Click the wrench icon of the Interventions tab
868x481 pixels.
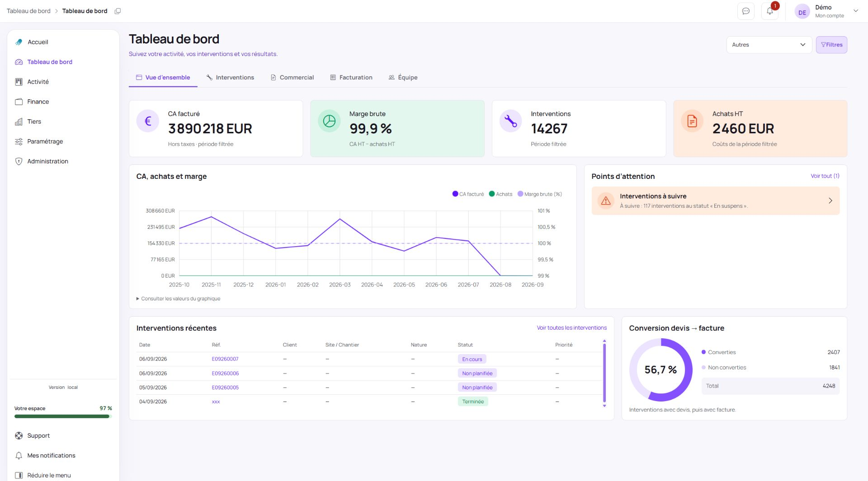point(209,78)
